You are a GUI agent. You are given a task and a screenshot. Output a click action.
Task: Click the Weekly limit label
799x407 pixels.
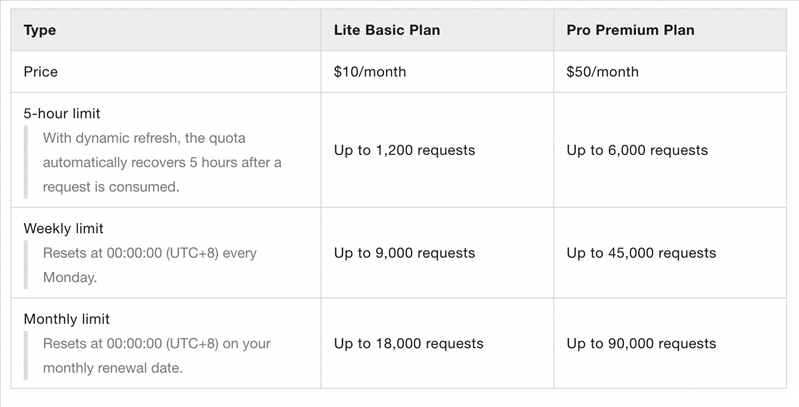(x=63, y=229)
